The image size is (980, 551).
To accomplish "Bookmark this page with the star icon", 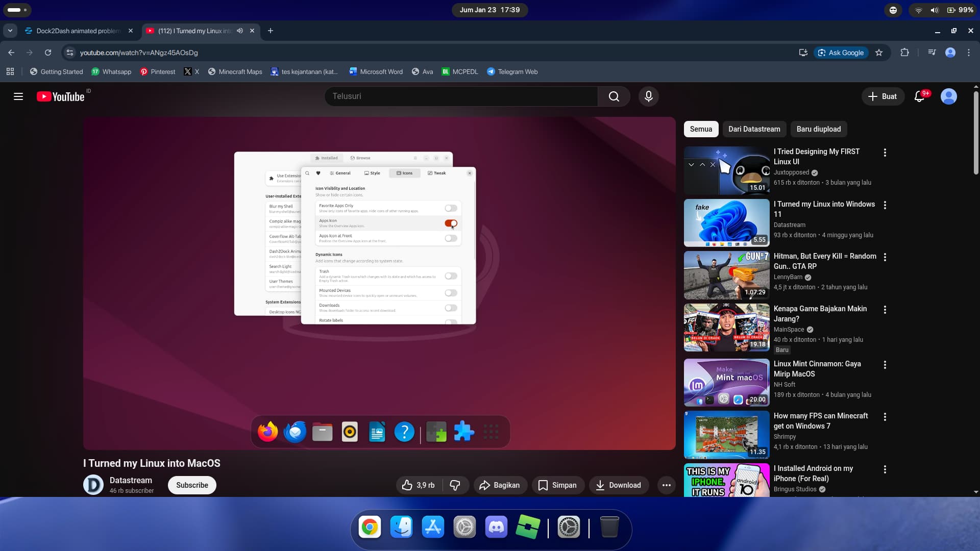I will coord(879,53).
